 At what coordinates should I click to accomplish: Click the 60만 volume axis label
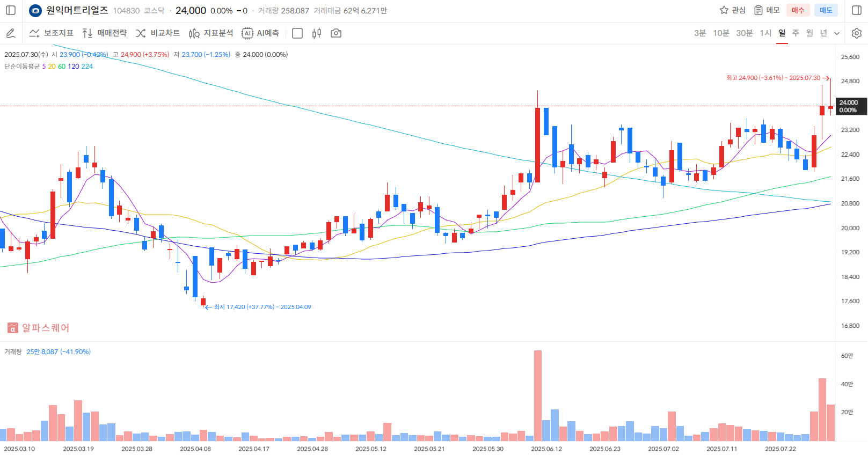[x=847, y=356]
